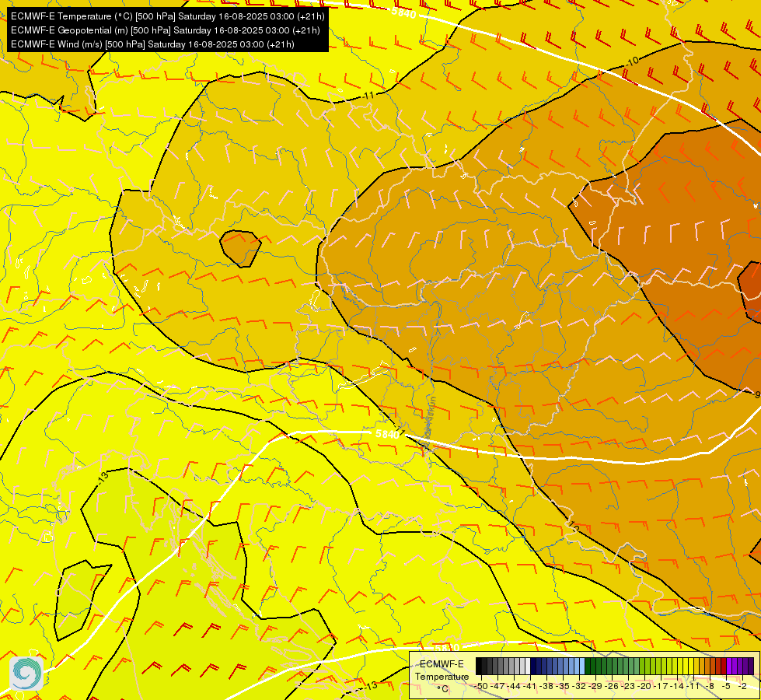This screenshot has height=700, width=761.
Task: Click the black swatch at legend's far left
Action: pyautogui.click(x=479, y=666)
